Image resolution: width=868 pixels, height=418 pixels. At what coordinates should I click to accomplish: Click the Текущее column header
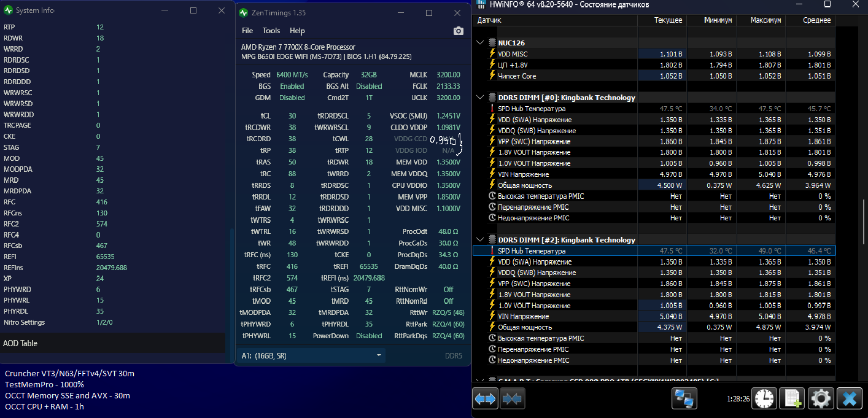[x=662, y=20]
